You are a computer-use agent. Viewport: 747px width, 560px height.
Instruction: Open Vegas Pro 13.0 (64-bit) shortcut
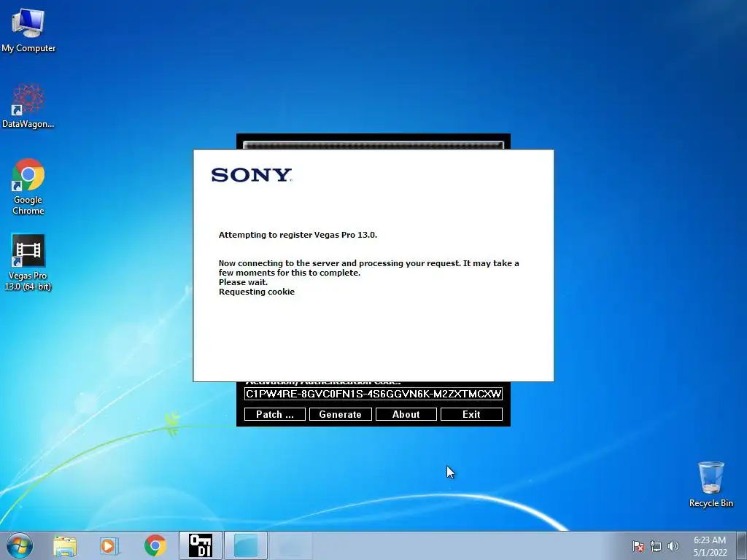[28, 262]
